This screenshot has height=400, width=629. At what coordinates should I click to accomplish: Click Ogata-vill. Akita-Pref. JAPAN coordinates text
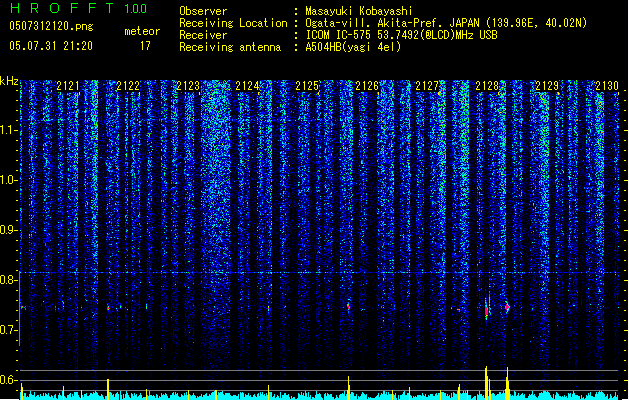[x=446, y=23]
